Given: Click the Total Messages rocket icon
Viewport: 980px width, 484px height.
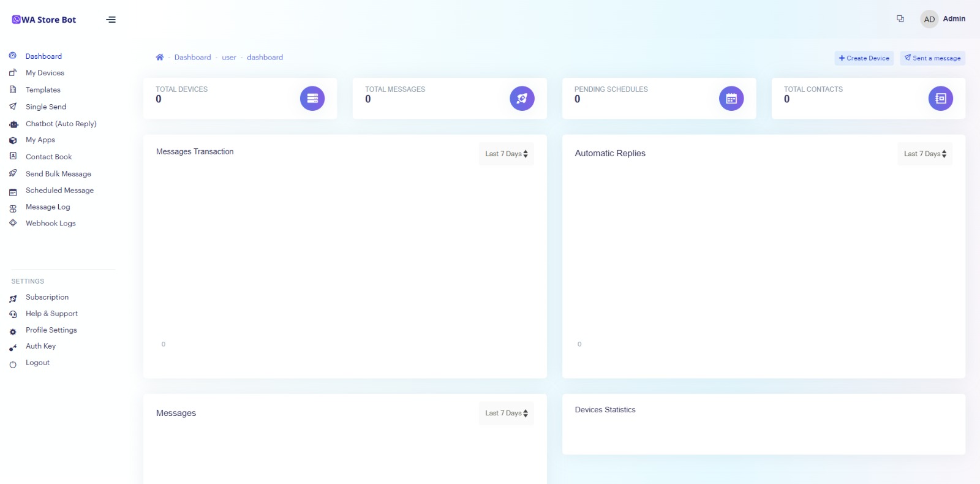Looking at the screenshot, I should pyautogui.click(x=522, y=99).
